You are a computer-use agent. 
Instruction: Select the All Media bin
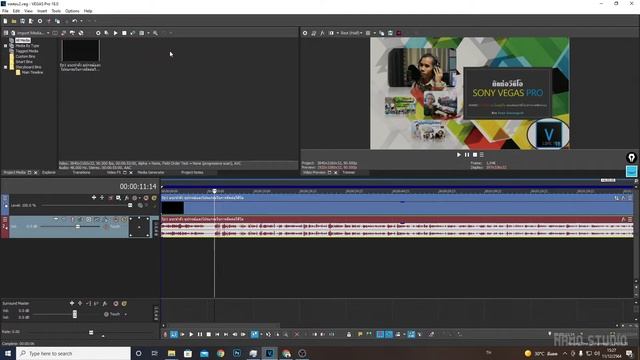click(23, 40)
